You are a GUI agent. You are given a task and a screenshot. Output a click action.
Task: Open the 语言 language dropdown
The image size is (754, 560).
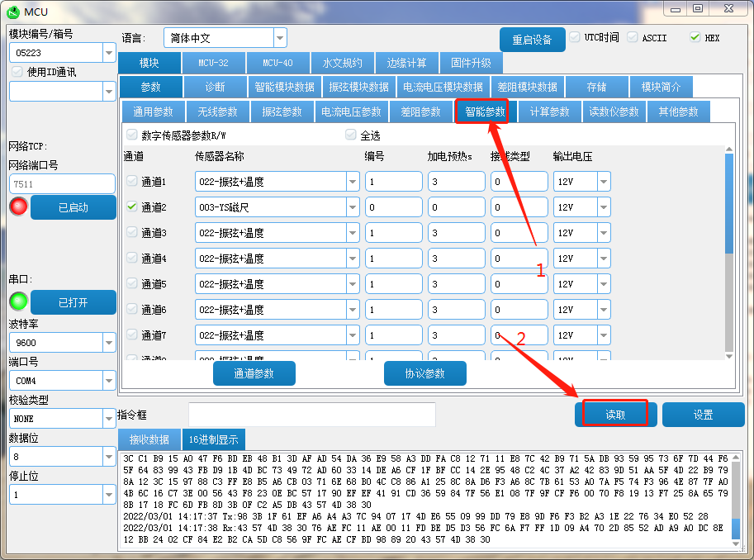[280, 38]
